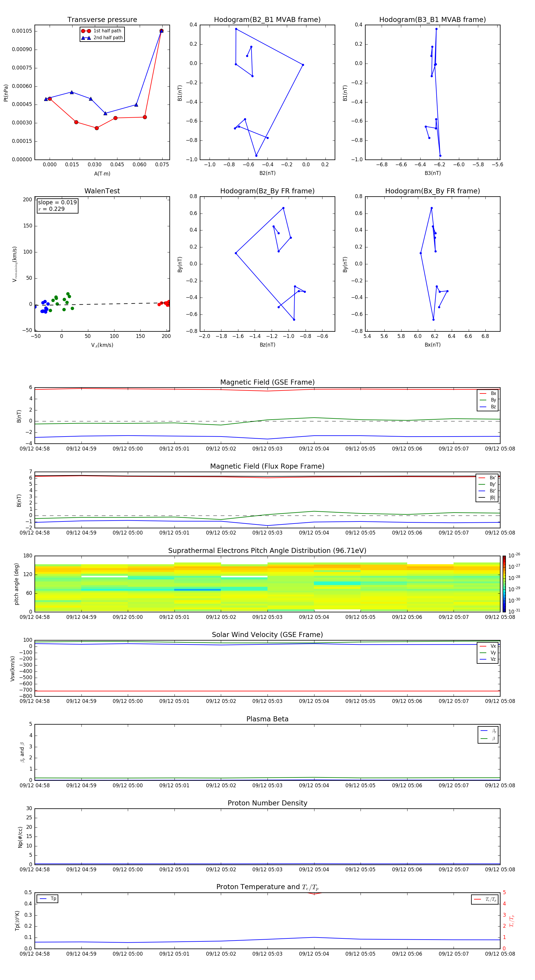The width and height of the screenshot is (535, 980).
Task: Click the 'By' legend entry in GSE plot
Action: coord(488,400)
